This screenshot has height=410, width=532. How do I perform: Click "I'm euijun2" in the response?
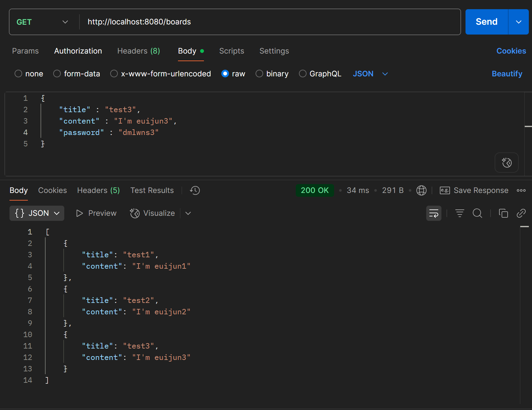click(161, 312)
